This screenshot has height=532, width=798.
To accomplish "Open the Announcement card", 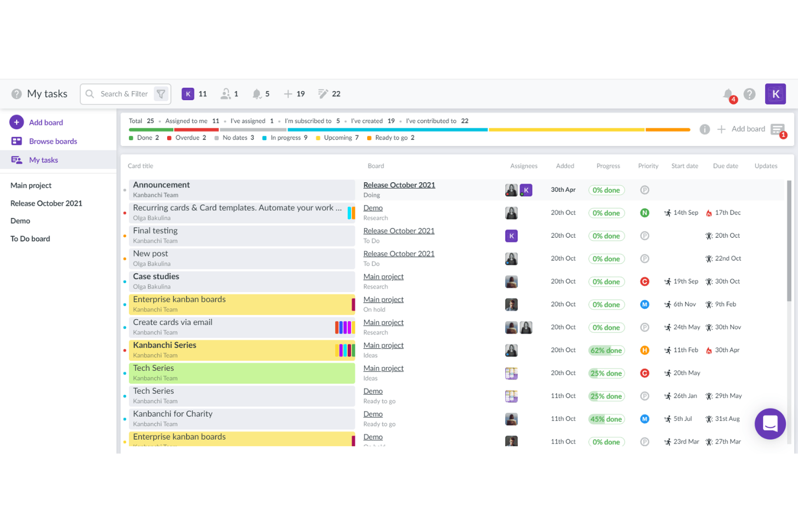I will pos(242,190).
